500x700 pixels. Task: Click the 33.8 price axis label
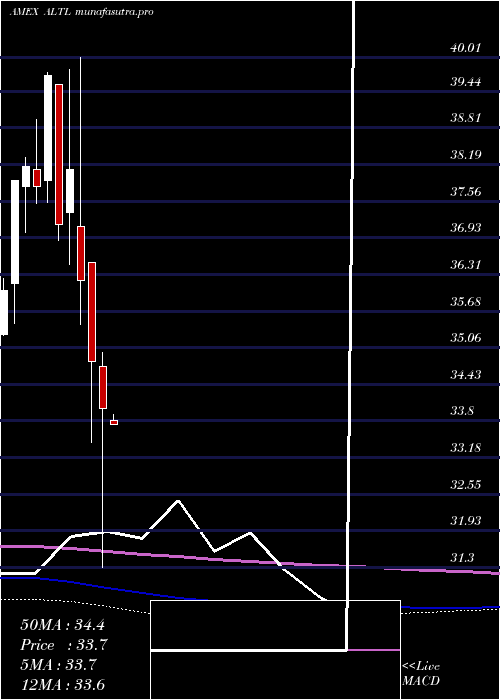(462, 411)
